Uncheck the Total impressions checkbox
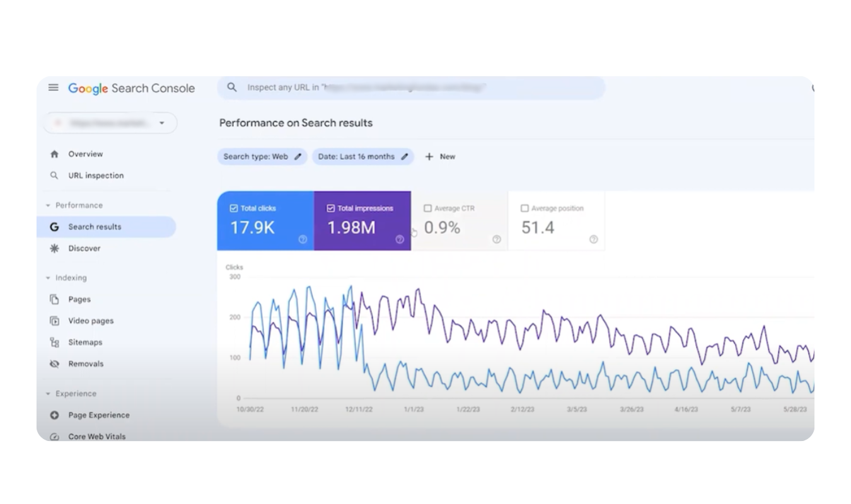Screen dimensions: 851x504 tap(331, 209)
